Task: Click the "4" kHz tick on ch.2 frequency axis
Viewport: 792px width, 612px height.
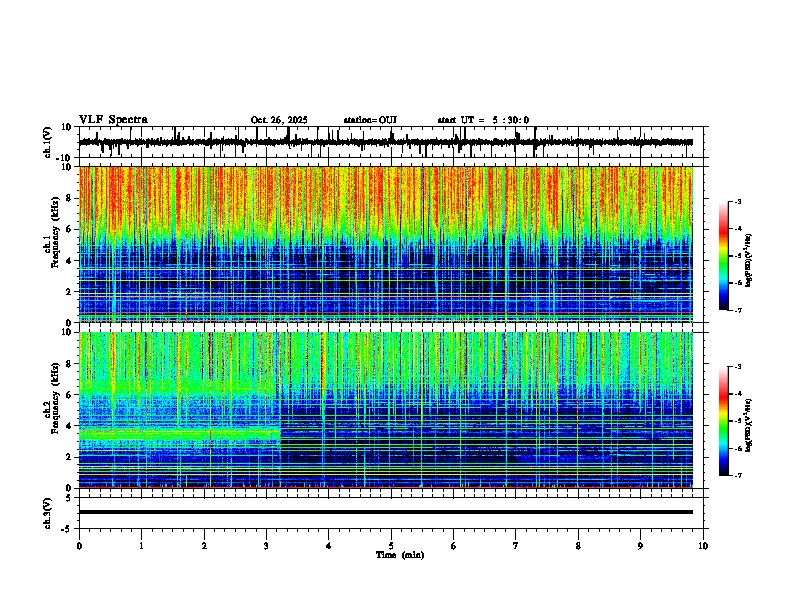Action: 70,426
